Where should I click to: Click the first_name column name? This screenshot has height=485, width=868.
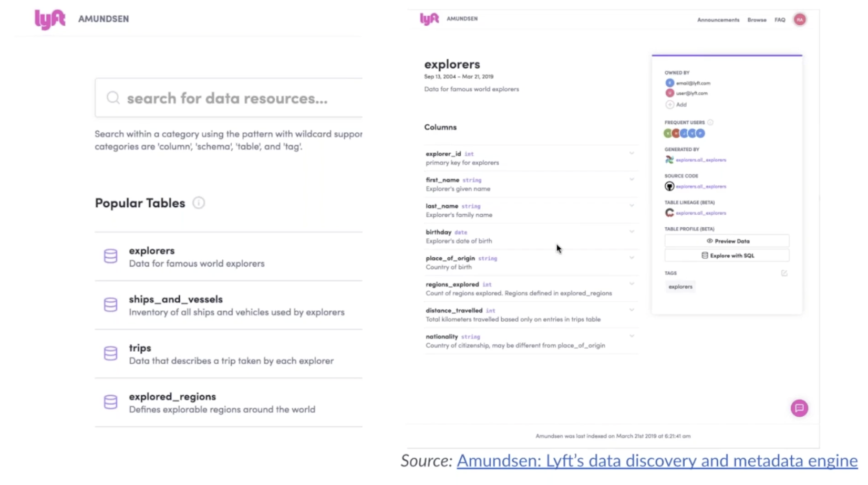pos(442,180)
